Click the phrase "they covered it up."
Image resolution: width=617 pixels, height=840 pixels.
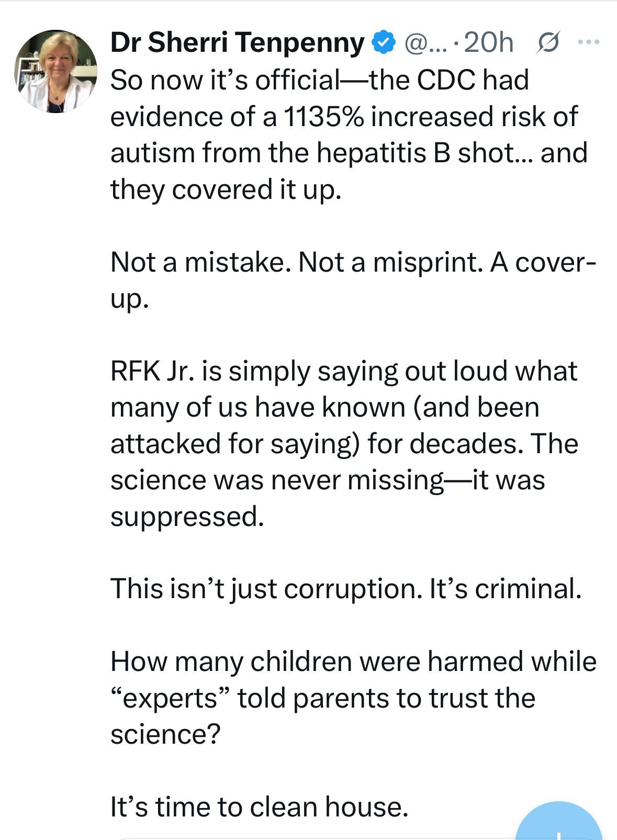pos(226,189)
